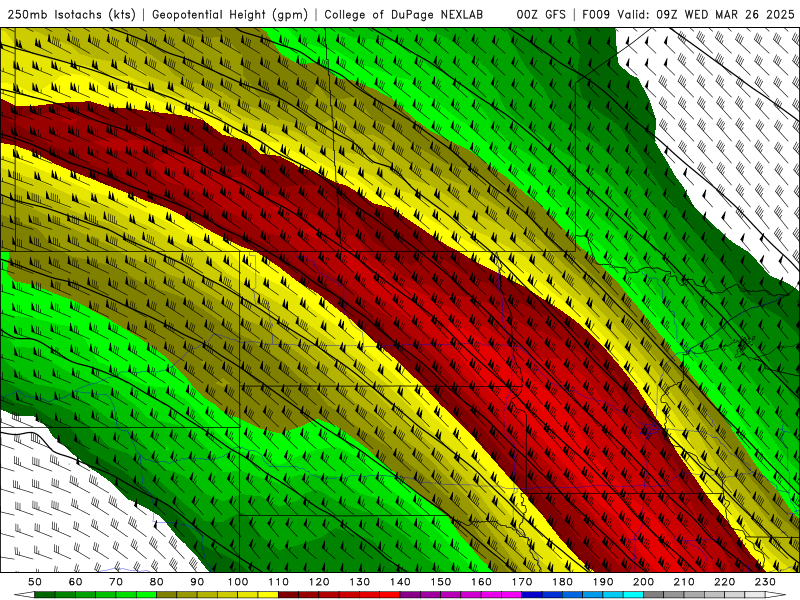This screenshot has height=600, width=800.
Task: Select the dark blue swatch just right of 170
Action: coord(532,595)
